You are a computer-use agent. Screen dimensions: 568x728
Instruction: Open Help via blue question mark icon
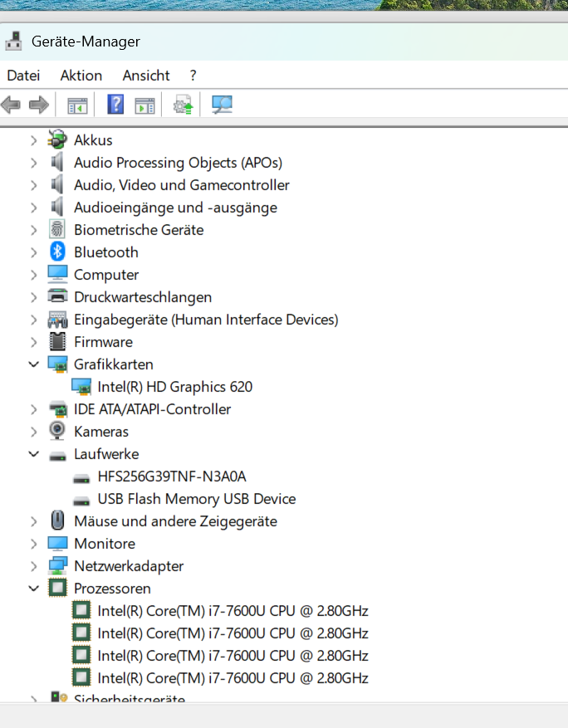(115, 105)
